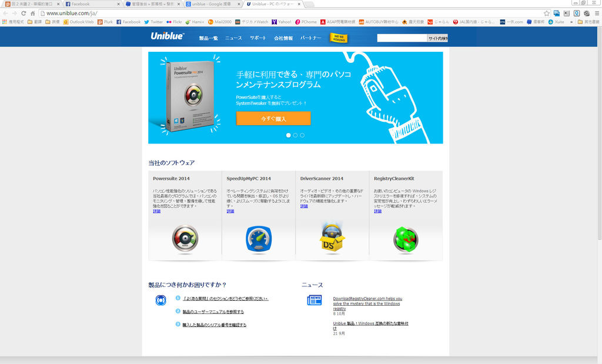Click the Powersuite 2014 gauge icon
Viewport: 602px width, 364px height.
(x=185, y=239)
